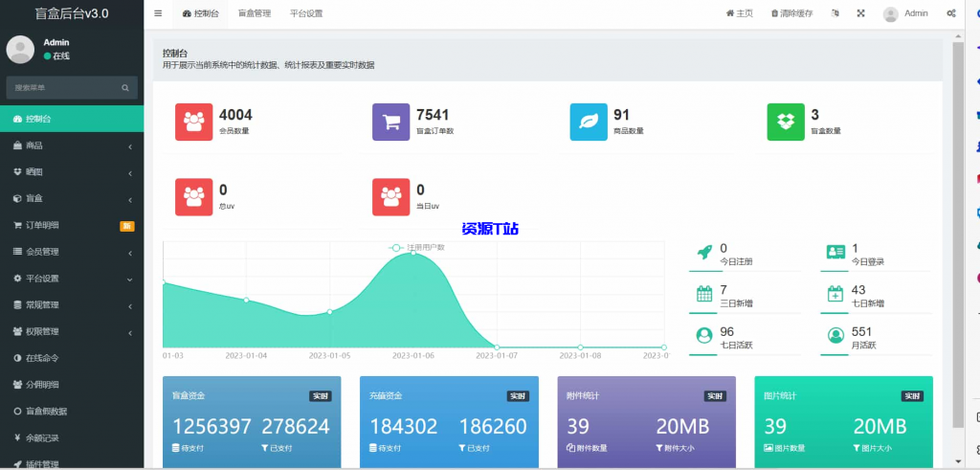Viewport: 980px width, 470px height.
Task: Select 控制台 in the sidebar
Action: tap(72, 119)
